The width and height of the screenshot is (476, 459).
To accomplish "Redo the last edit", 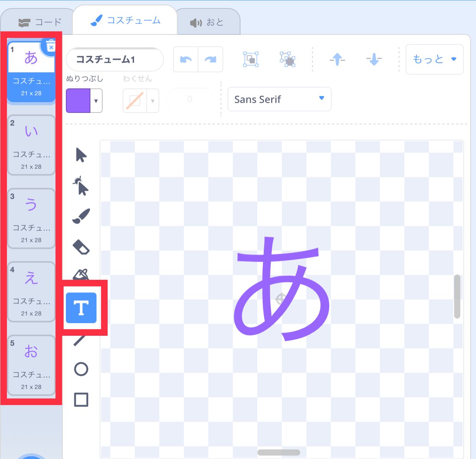I will coord(210,59).
